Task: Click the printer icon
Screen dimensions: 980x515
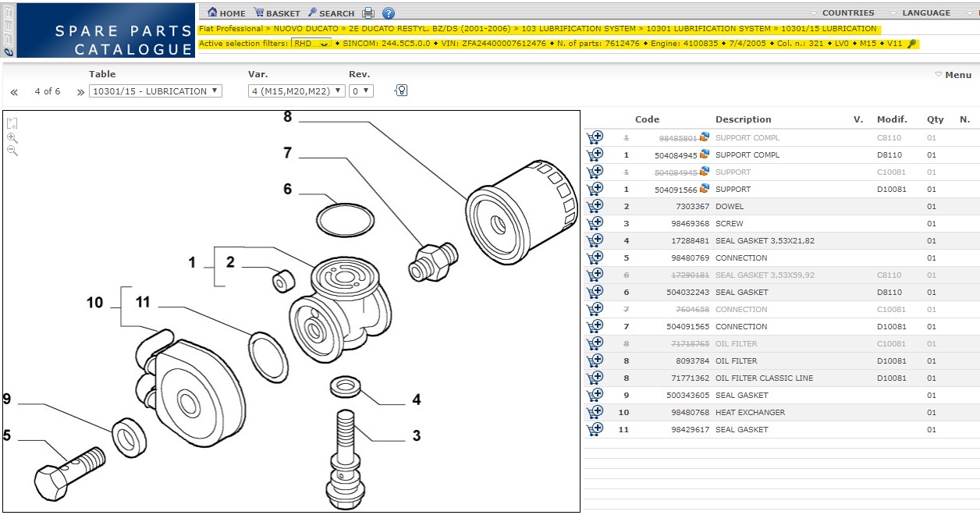Action: click(x=368, y=12)
